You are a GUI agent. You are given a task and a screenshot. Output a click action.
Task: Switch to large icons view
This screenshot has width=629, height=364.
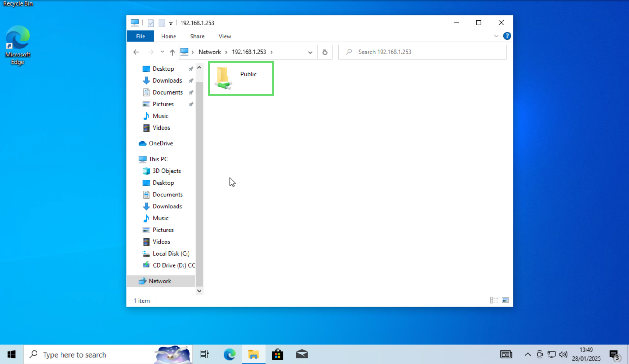coord(505,300)
